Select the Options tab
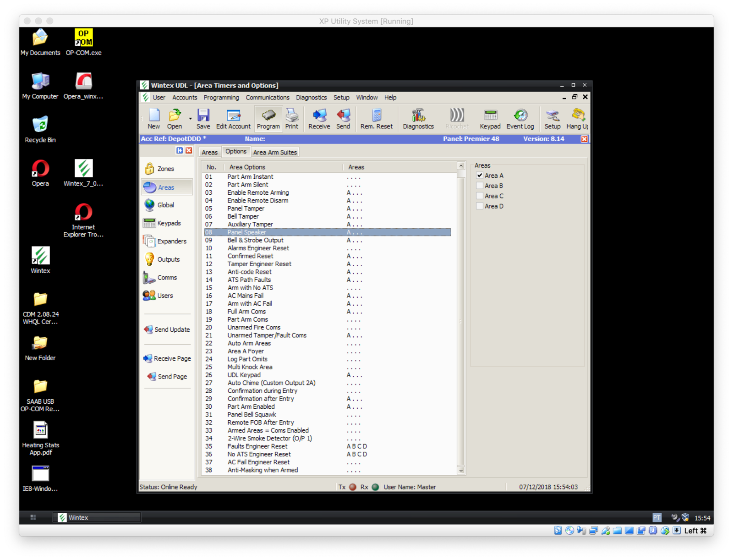The width and height of the screenshot is (733, 560). (x=236, y=151)
